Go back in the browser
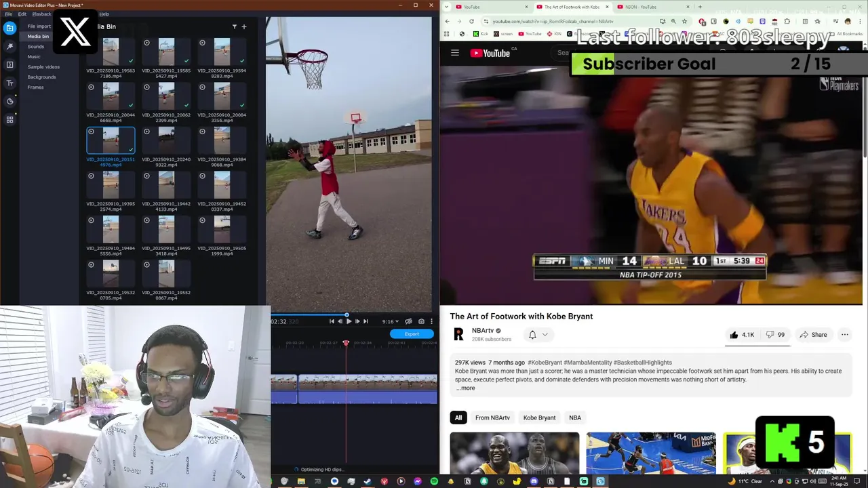This screenshot has height=488, width=868. pyautogui.click(x=447, y=21)
